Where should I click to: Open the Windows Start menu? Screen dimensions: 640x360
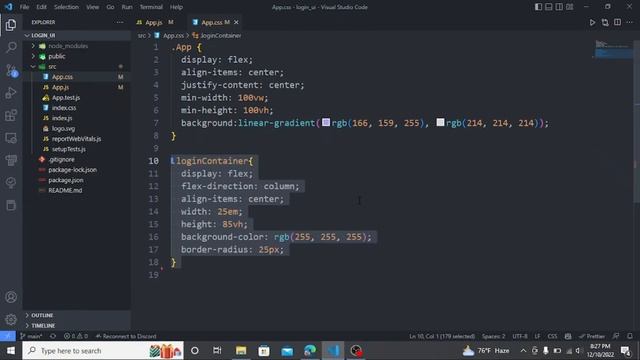(x=11, y=351)
